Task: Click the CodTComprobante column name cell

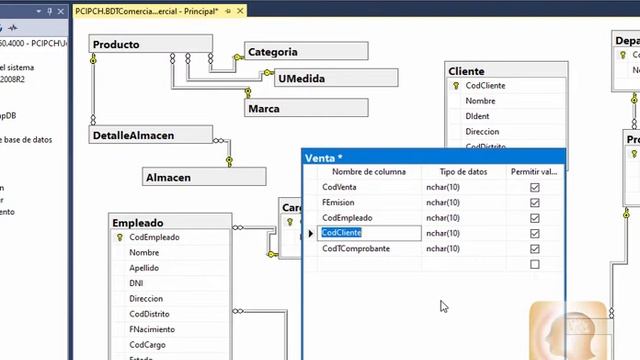Action: (x=369, y=249)
